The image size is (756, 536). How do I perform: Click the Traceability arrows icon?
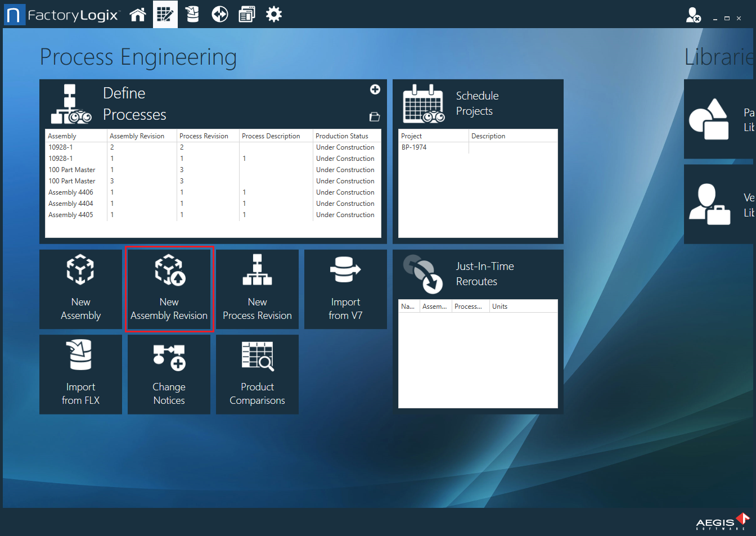click(219, 14)
